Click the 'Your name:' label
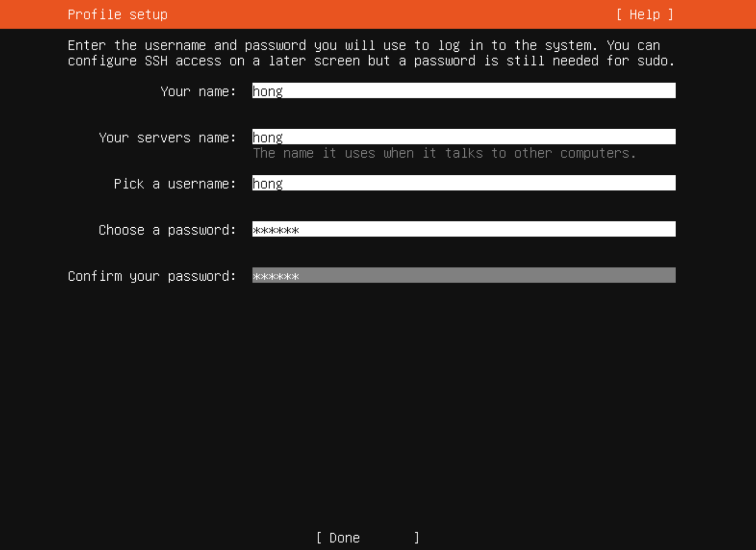The image size is (756, 550). click(198, 92)
